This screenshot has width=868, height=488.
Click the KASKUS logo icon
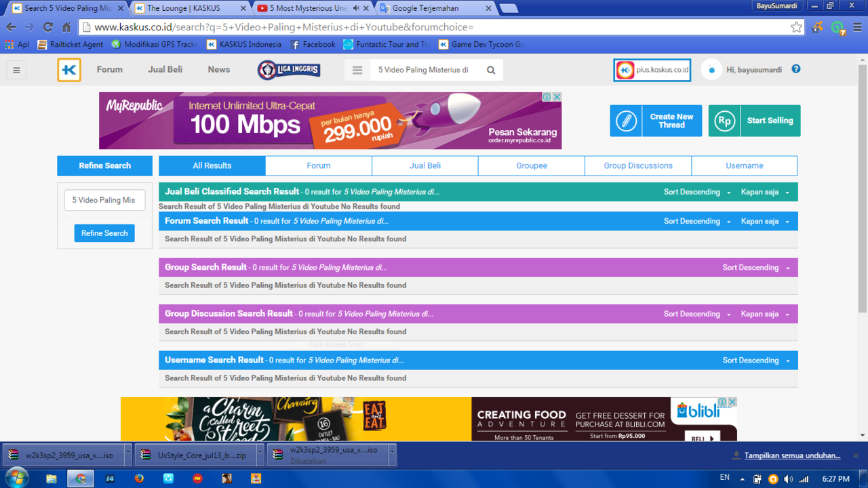pyautogui.click(x=69, y=70)
